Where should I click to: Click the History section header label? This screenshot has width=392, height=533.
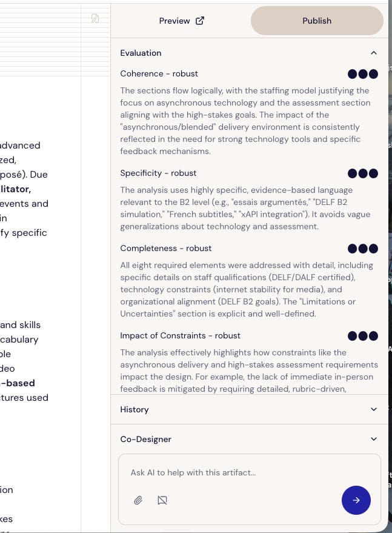(135, 409)
